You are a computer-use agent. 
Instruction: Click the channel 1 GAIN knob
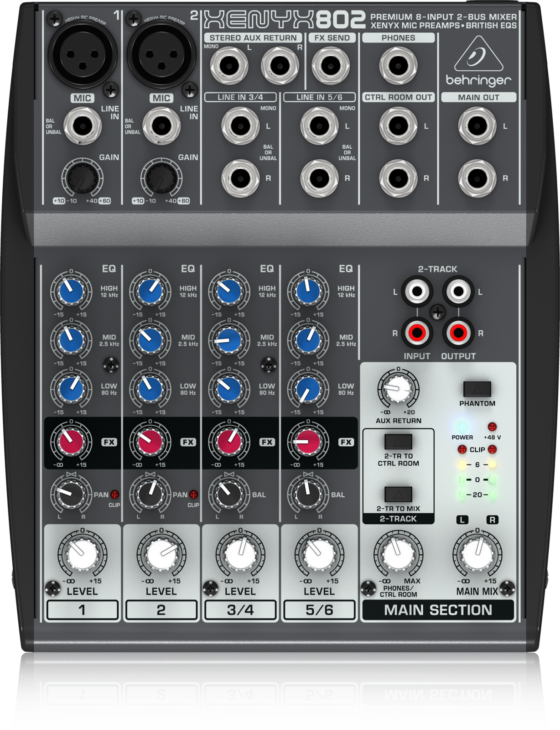tap(83, 178)
